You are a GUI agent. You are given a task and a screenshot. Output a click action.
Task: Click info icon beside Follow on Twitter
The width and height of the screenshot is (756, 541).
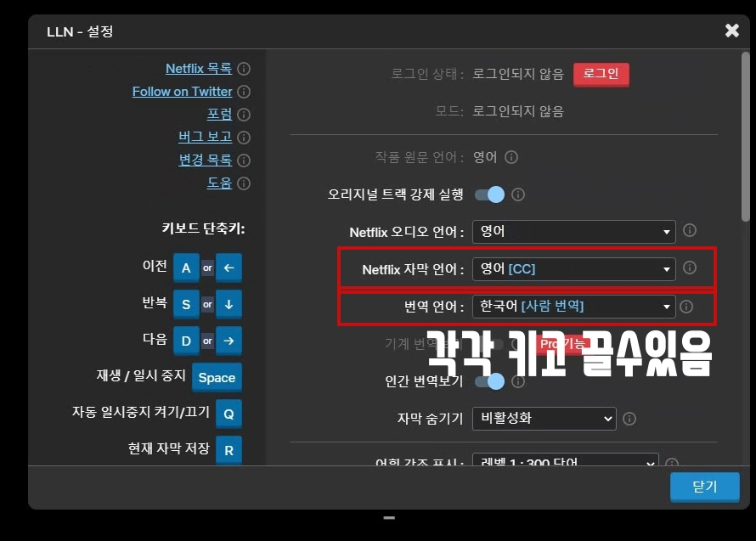point(244,92)
